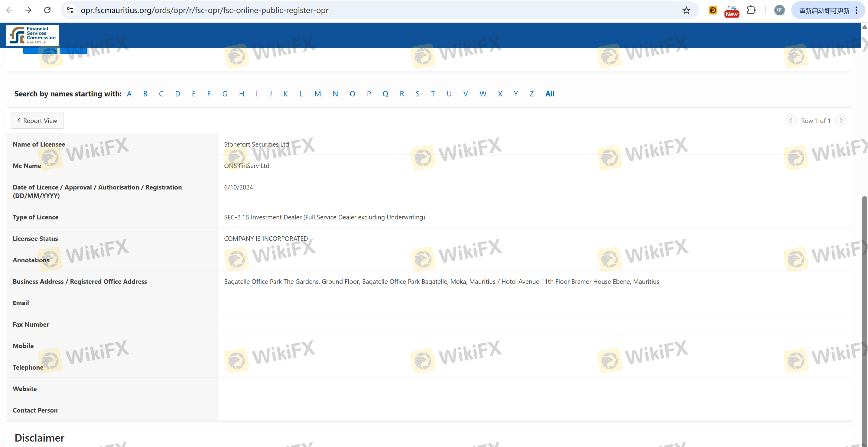Click Financial Services Commission logo

[32, 35]
